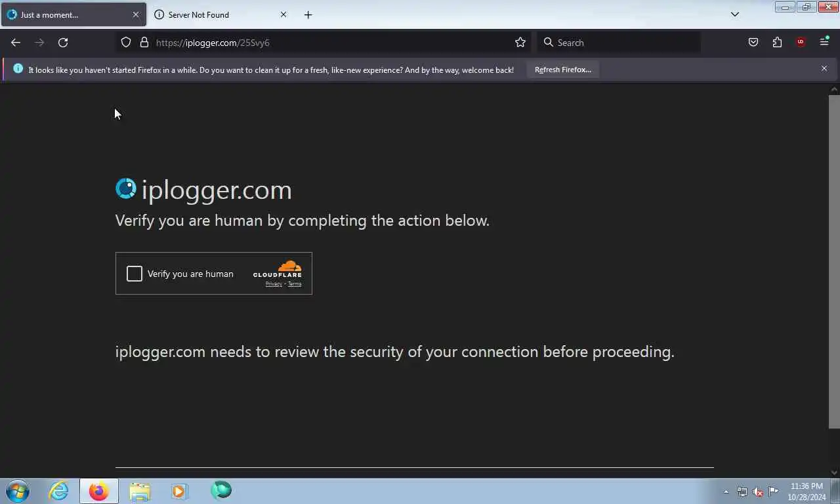Image resolution: width=840 pixels, height=504 pixels.
Task: Click the iplogger.com eye logo
Action: (126, 189)
